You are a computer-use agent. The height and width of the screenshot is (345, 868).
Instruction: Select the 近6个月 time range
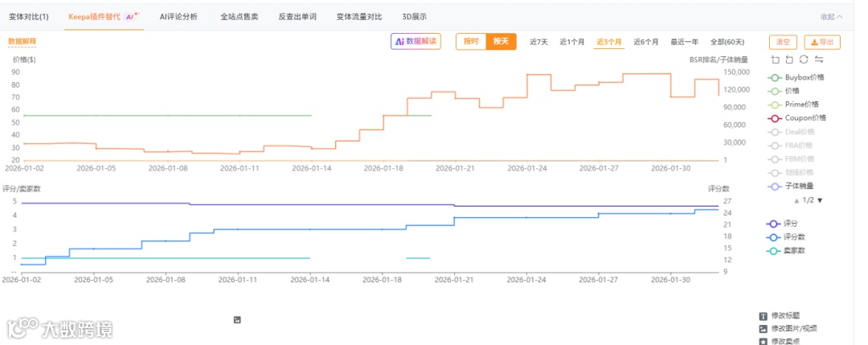(x=646, y=42)
